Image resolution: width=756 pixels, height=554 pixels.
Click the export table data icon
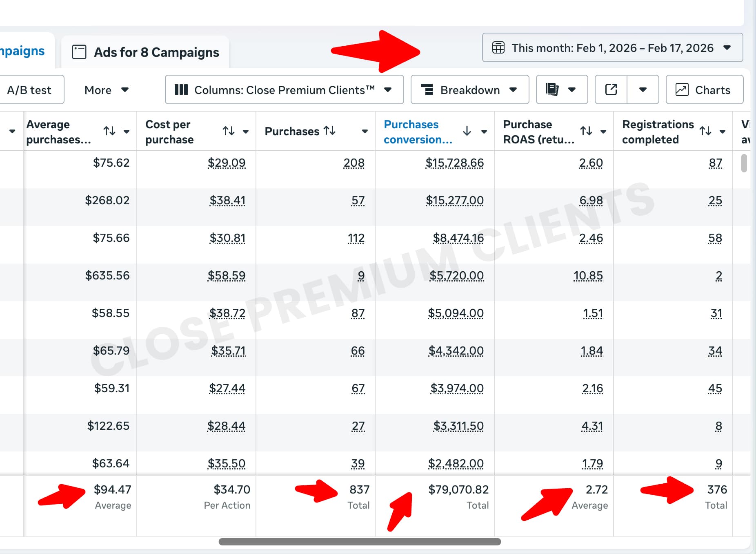(x=611, y=90)
